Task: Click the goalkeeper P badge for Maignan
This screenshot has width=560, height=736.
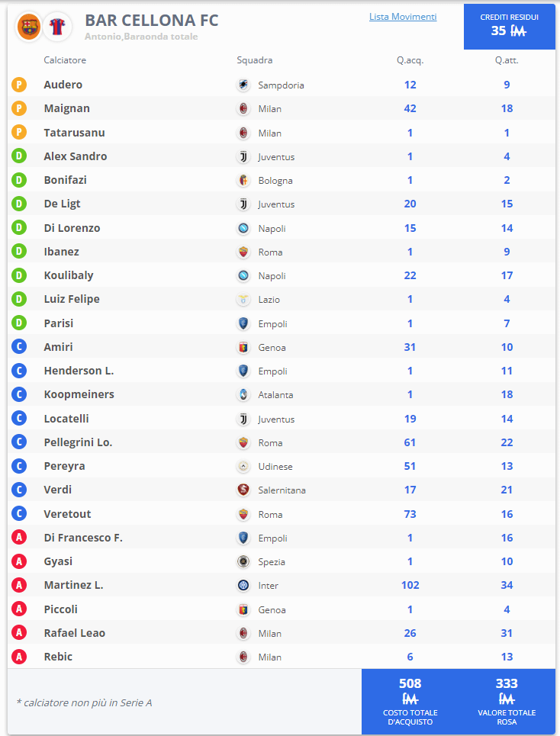Action: (x=19, y=108)
